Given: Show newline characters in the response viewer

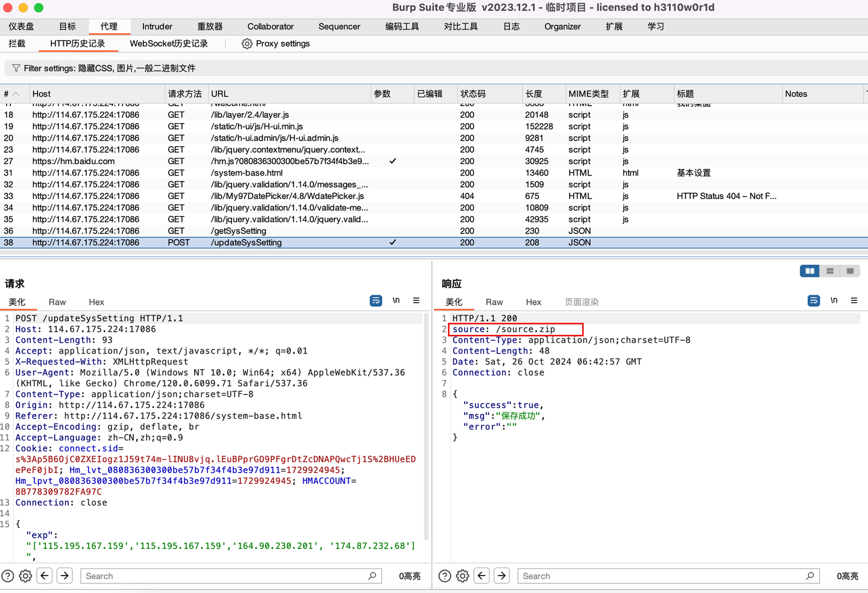Looking at the screenshot, I should pos(834,300).
